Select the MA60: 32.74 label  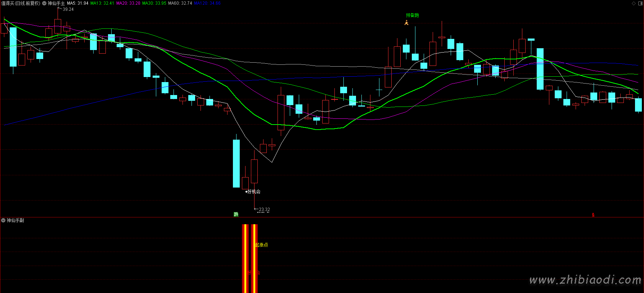(x=180, y=3)
